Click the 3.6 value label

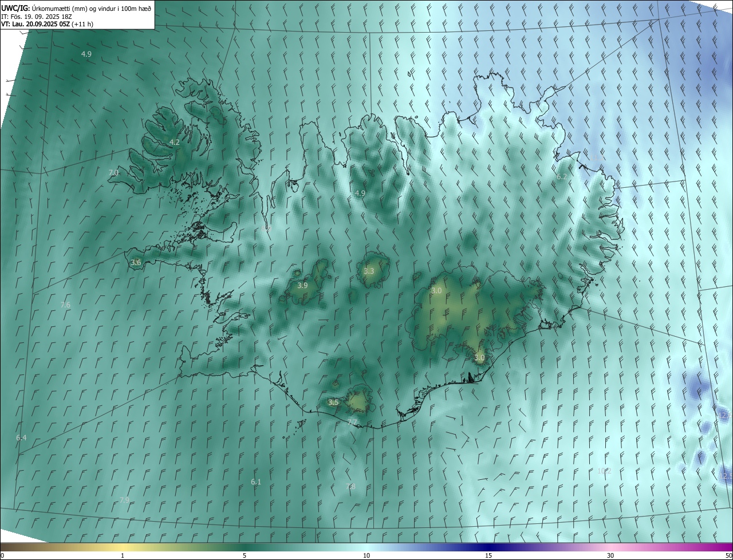tap(136, 262)
